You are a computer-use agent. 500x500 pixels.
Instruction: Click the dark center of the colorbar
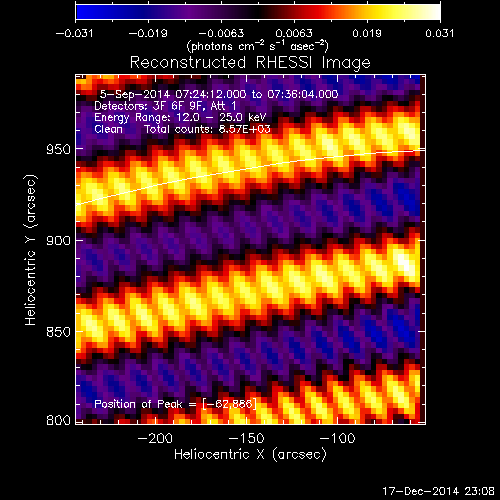point(258,11)
